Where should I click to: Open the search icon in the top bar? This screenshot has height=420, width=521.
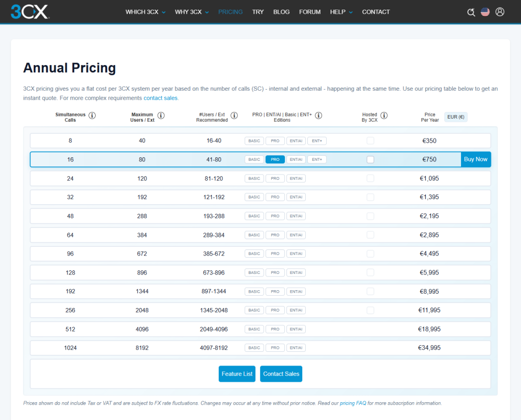pos(471,12)
